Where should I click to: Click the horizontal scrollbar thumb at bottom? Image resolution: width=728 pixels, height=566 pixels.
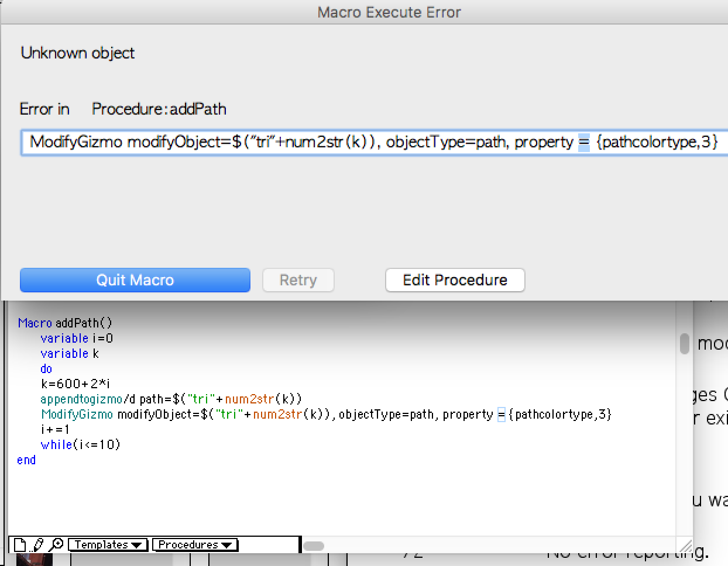(x=314, y=546)
